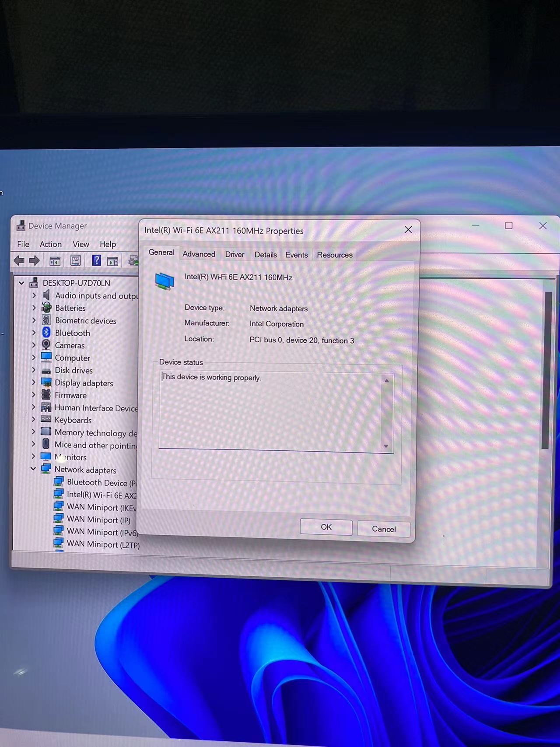Select the Audio inputs and outputs speaker icon
560x747 pixels.
tap(46, 295)
